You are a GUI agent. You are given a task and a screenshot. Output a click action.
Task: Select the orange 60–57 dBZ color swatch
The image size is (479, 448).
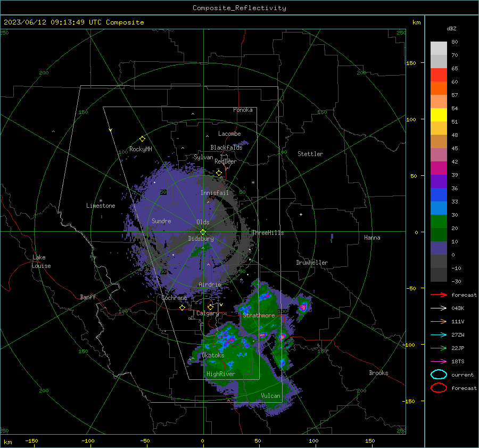tap(439, 88)
